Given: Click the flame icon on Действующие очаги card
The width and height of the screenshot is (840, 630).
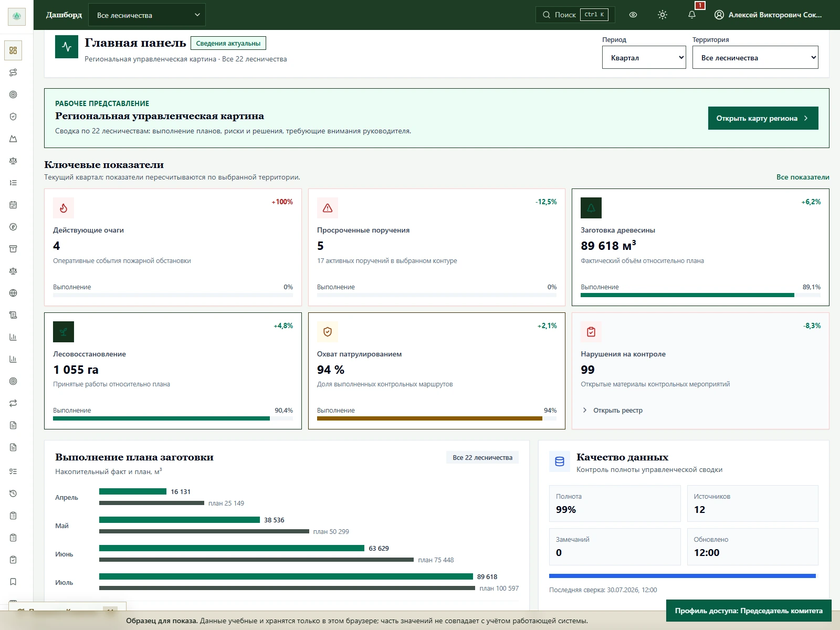Looking at the screenshot, I should pyautogui.click(x=64, y=208).
